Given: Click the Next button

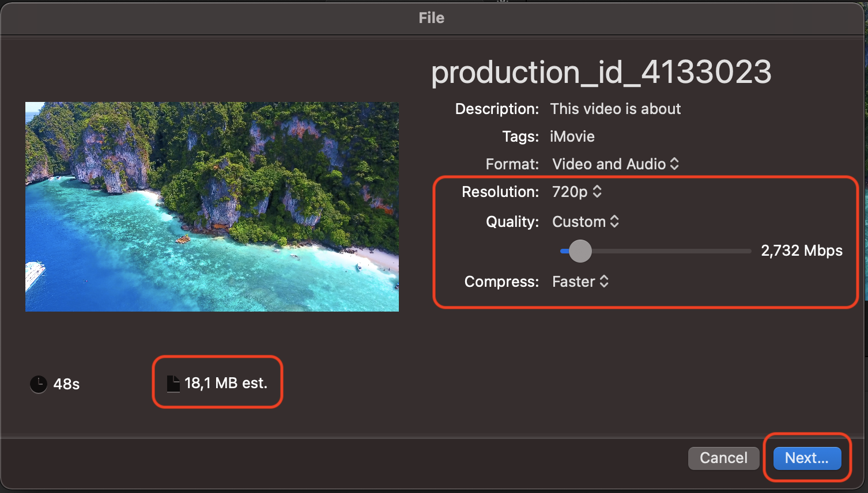Looking at the screenshot, I should 806,458.
